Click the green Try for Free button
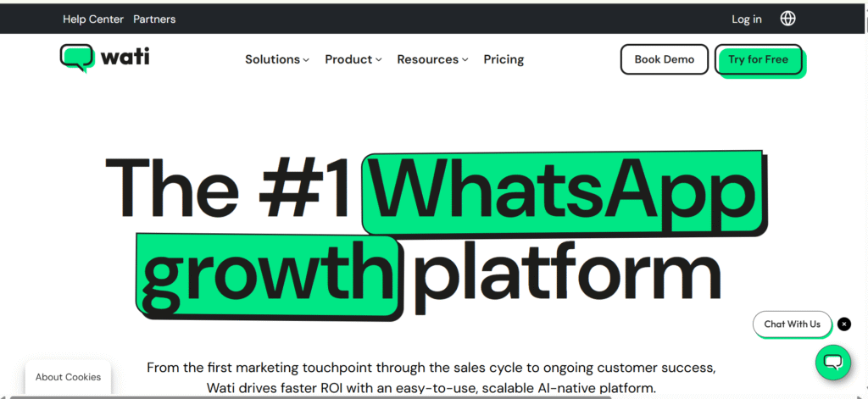868x399 pixels. pos(759,59)
